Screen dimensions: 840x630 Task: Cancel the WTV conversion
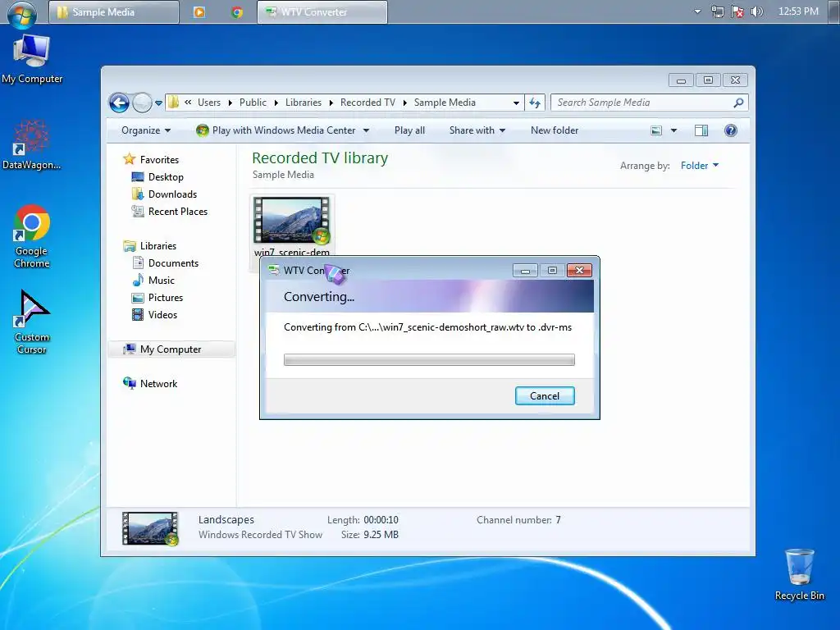pyautogui.click(x=545, y=396)
